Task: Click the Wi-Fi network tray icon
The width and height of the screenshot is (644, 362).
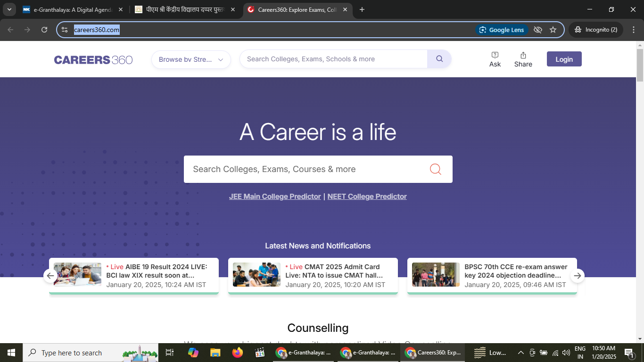Action: (555, 353)
